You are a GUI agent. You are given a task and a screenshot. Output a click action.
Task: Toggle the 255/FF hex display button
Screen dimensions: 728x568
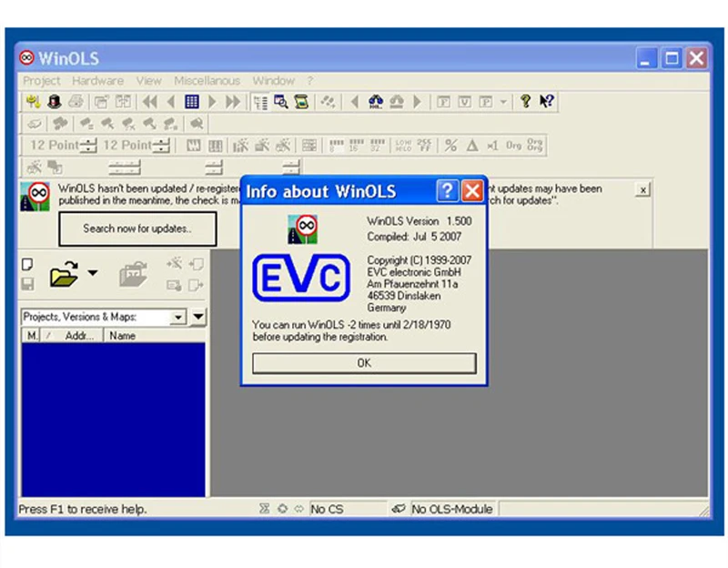pyautogui.click(x=424, y=146)
